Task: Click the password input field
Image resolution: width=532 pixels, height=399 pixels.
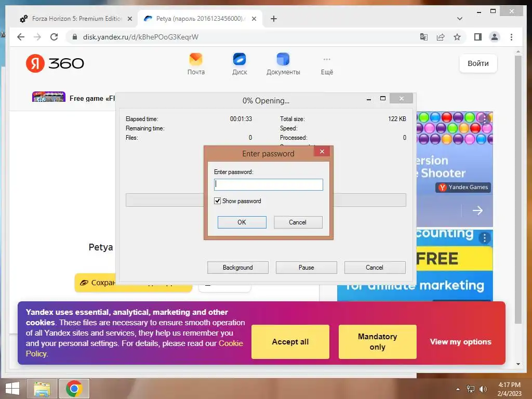Action: [x=269, y=184]
